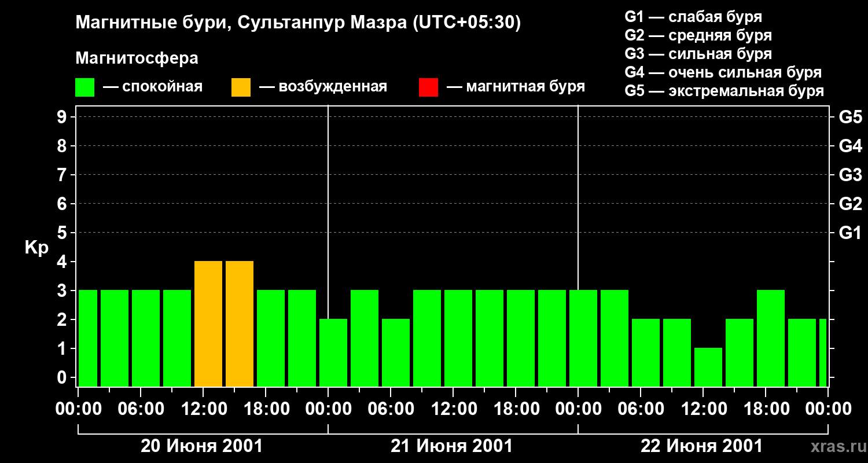Click the 'Kp' axis label
Screen dimensions: 868x463
pos(37,248)
